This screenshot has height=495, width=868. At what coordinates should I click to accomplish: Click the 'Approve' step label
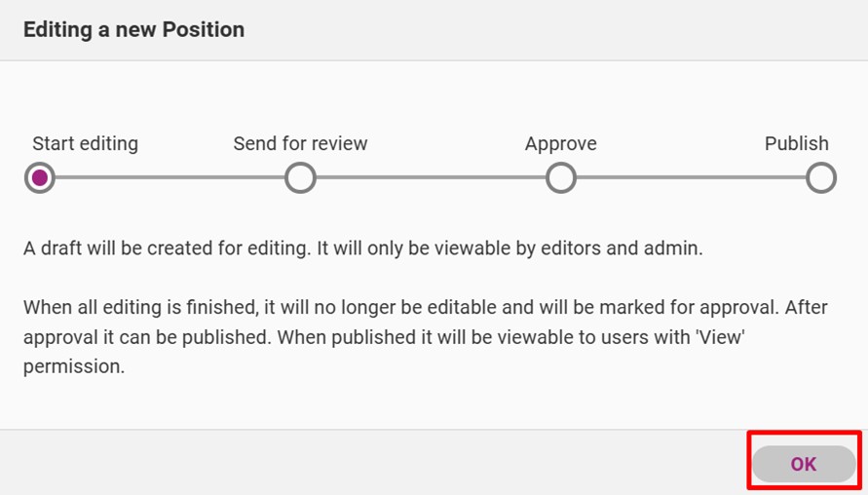[x=561, y=144]
